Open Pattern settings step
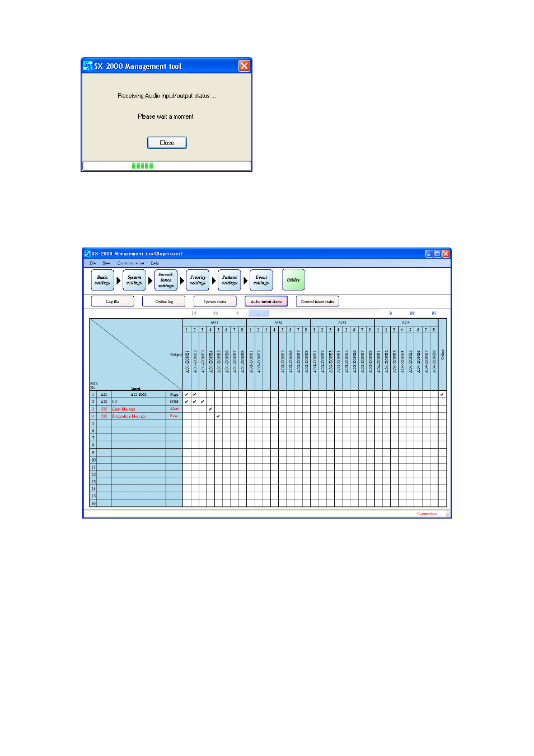The image size is (534, 756). (229, 280)
